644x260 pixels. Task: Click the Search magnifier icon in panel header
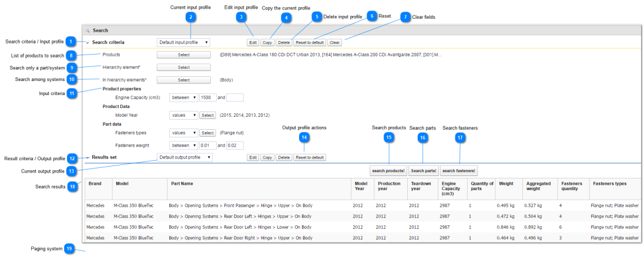point(87,31)
